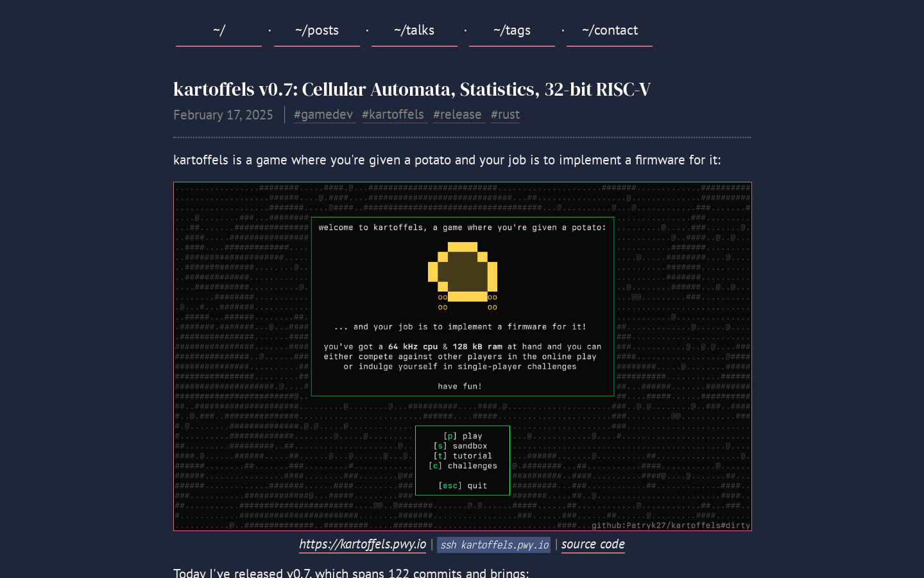The width and height of the screenshot is (924, 578).
Task: Go to the ~/posts section
Action: [317, 30]
